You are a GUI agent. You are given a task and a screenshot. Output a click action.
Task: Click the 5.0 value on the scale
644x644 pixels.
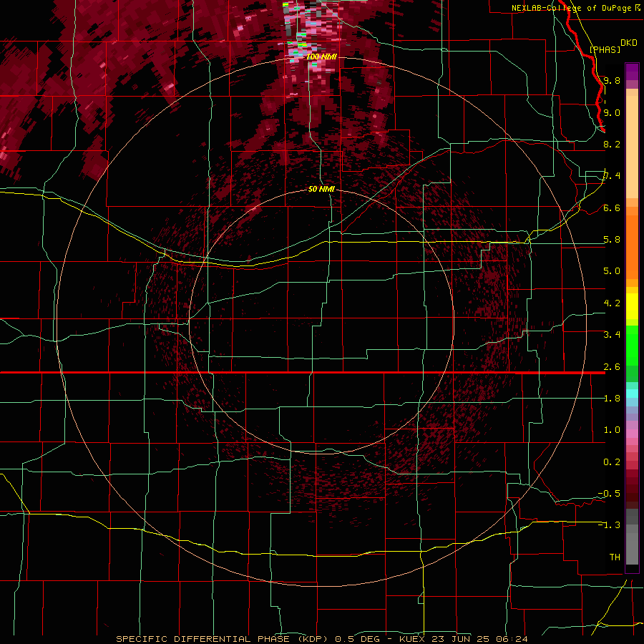(x=612, y=271)
